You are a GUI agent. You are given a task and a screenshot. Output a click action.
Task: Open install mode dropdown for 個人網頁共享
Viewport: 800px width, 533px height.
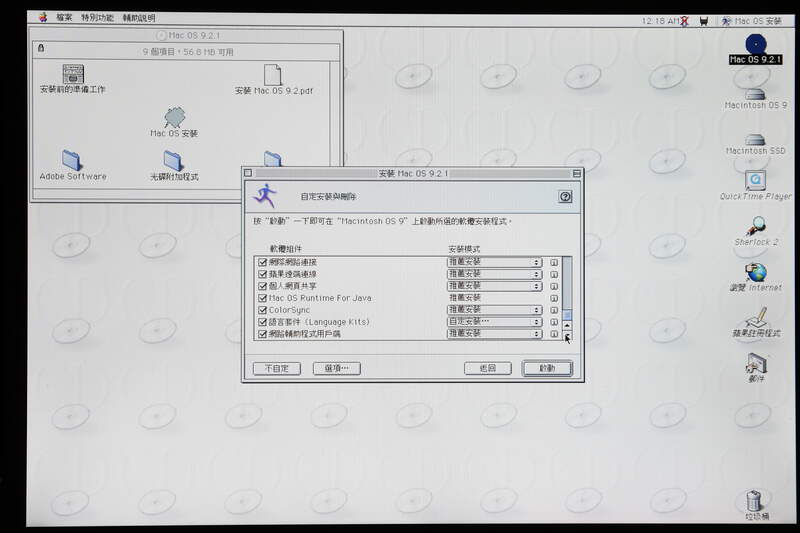[494, 286]
